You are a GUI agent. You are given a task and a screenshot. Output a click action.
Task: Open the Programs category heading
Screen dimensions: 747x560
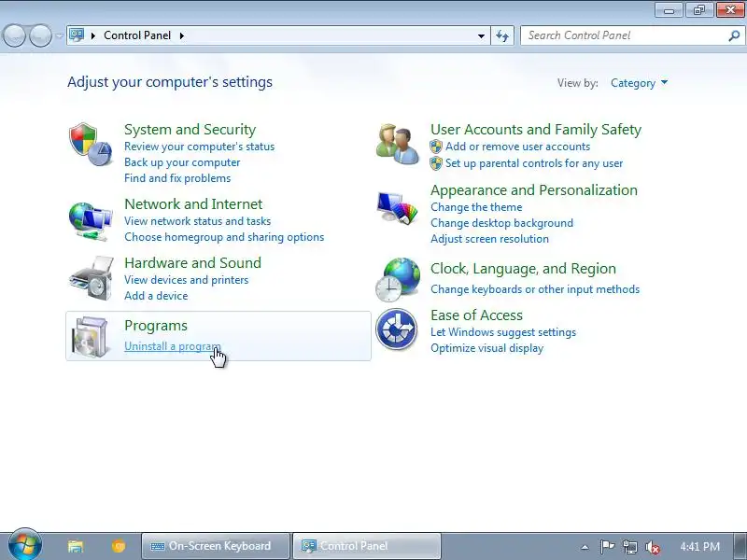click(x=156, y=326)
